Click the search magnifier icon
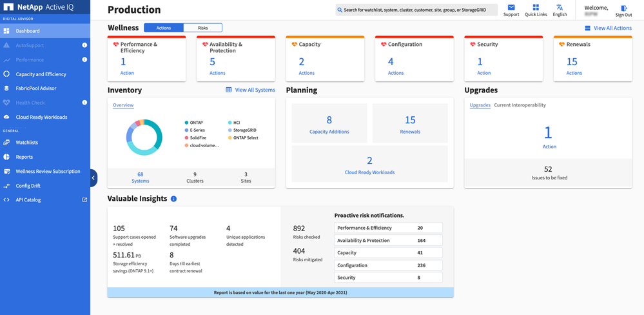644x315 pixels. [340, 10]
